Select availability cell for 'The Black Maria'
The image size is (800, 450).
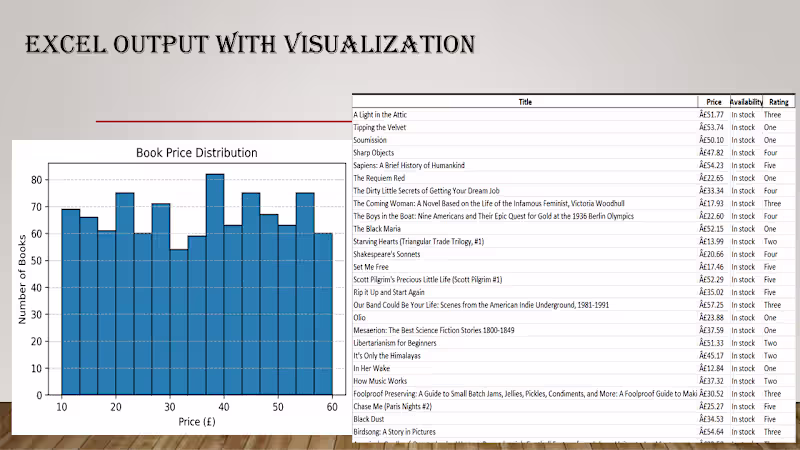(x=746, y=229)
